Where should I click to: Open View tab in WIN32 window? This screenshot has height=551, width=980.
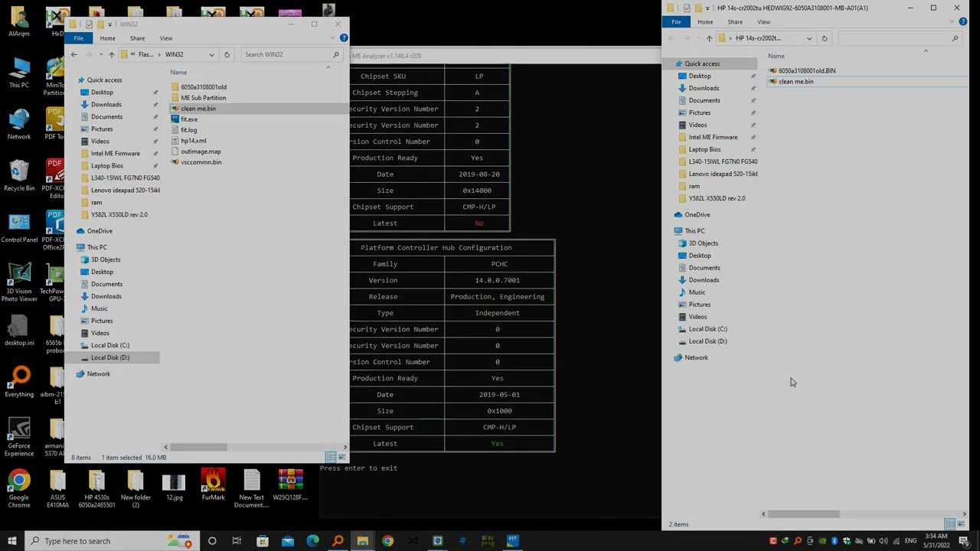click(x=166, y=37)
